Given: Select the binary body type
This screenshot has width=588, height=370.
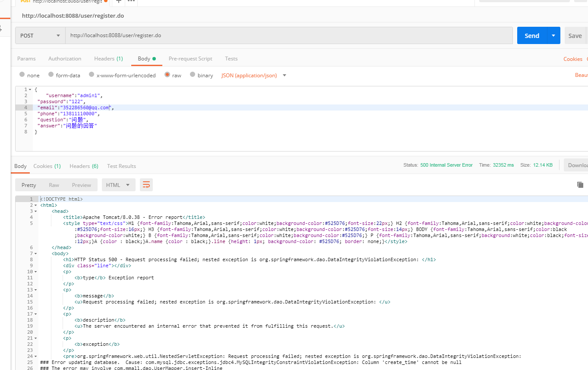Looking at the screenshot, I should (x=193, y=75).
